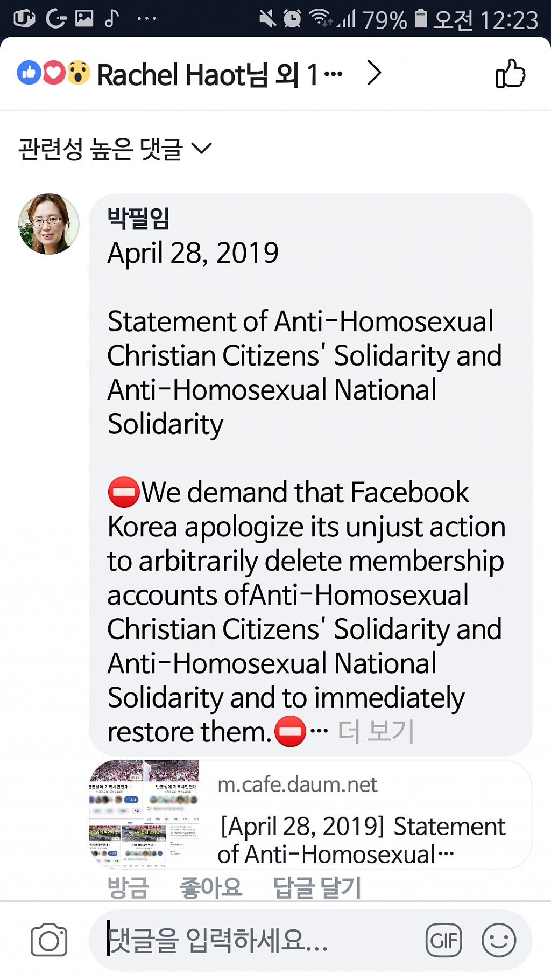Open the reactions list chevron arrow
Image resolution: width=551 pixels, height=980 pixels.
375,73
